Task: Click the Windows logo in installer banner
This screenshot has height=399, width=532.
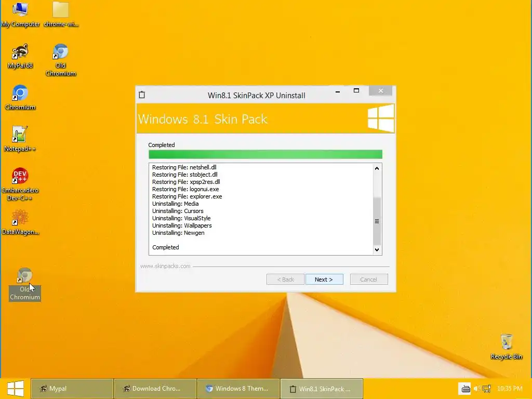Action: (381, 118)
